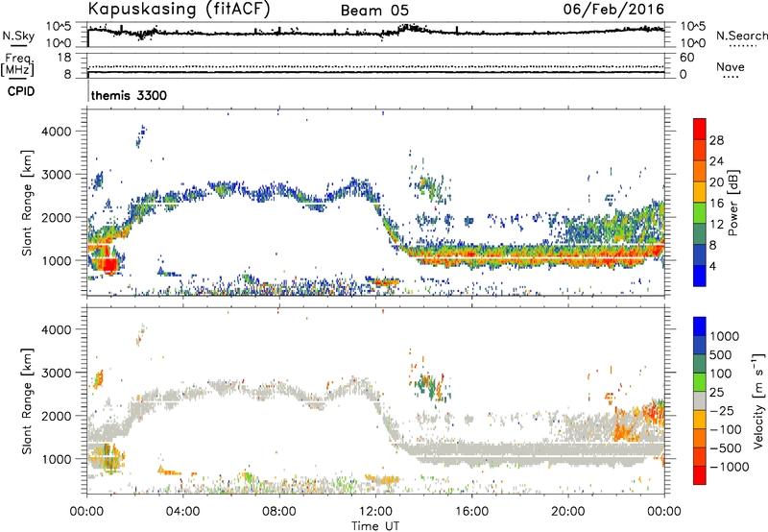The image size is (768, 532).
Task: Click the red high-power patch near 01:00 UT
Action: 108,265
